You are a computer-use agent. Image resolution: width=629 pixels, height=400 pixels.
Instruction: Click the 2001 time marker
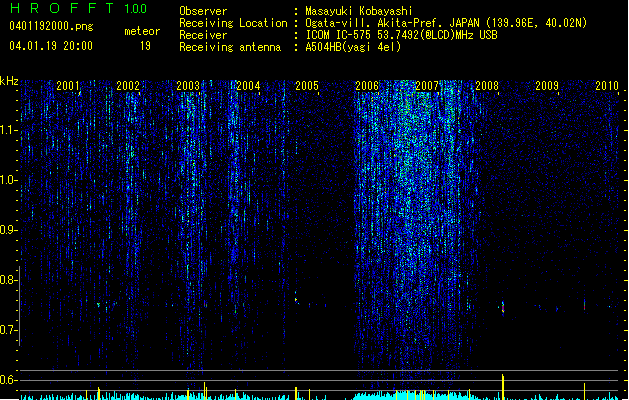68,86
